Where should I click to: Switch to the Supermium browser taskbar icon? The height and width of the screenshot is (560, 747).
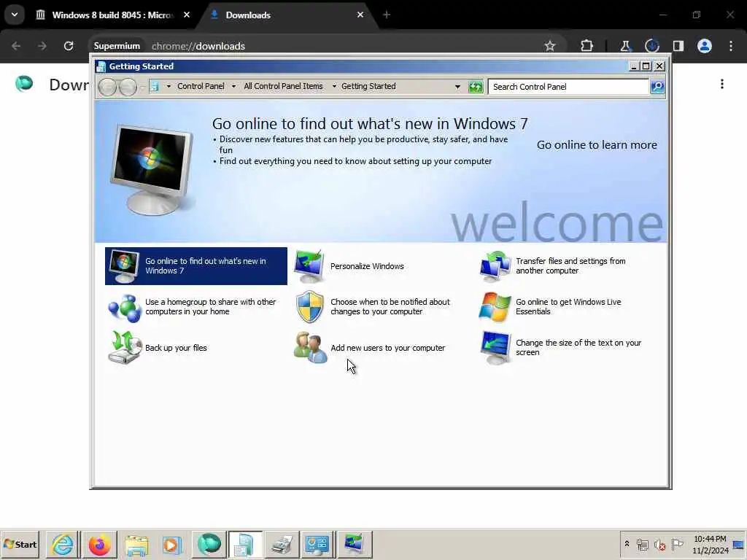pyautogui.click(x=209, y=544)
